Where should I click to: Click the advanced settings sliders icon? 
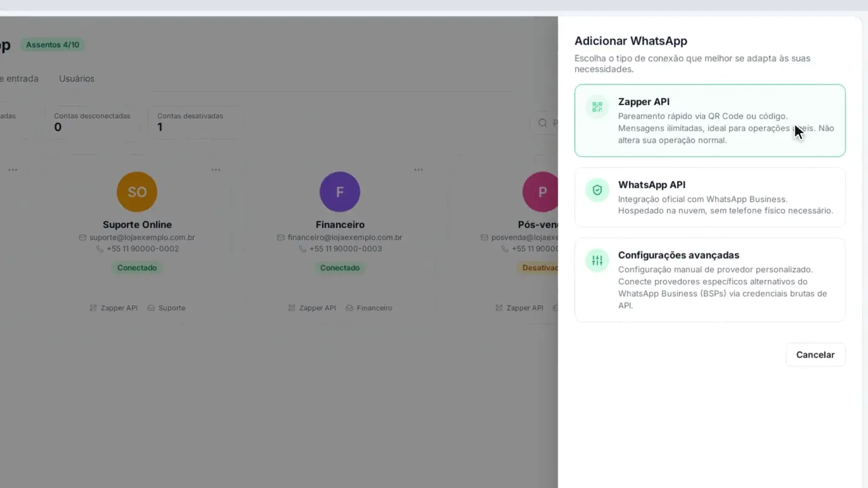pyautogui.click(x=597, y=261)
